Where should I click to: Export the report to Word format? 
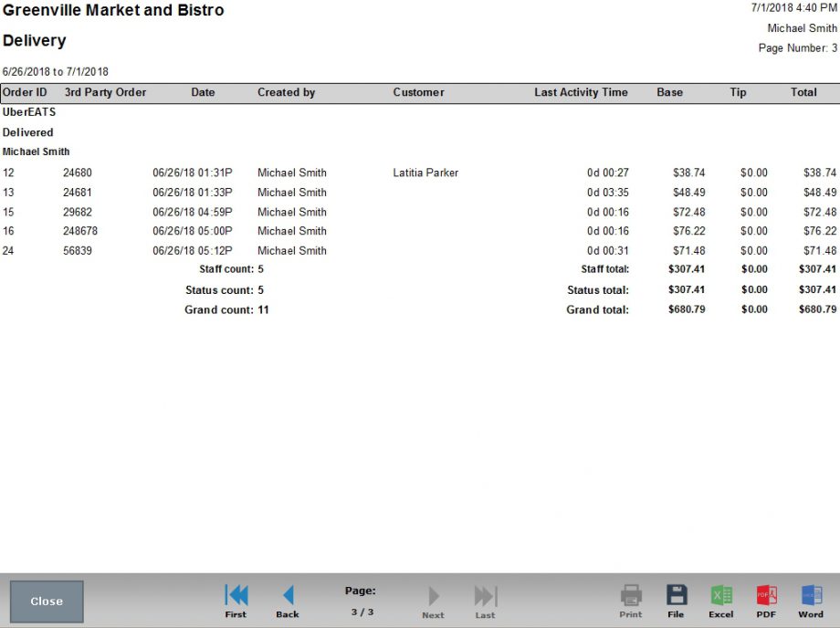click(810, 600)
